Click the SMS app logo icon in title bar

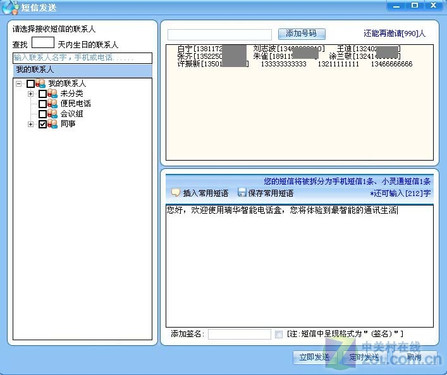point(9,7)
